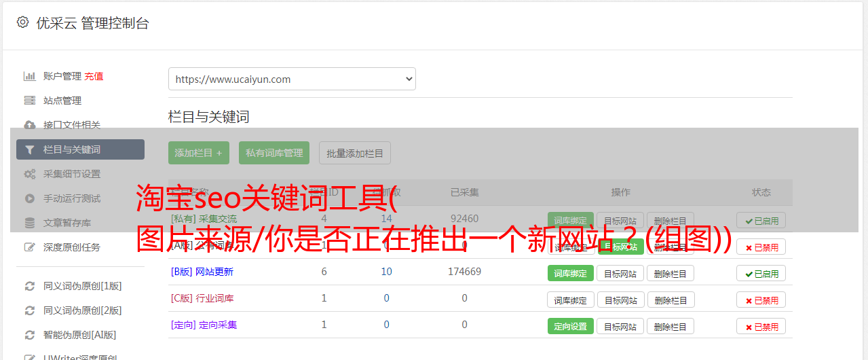Click the refresh icon for 智能伪原创[AI版]
Image resolution: width=868 pixels, height=360 pixels.
[x=30, y=335]
